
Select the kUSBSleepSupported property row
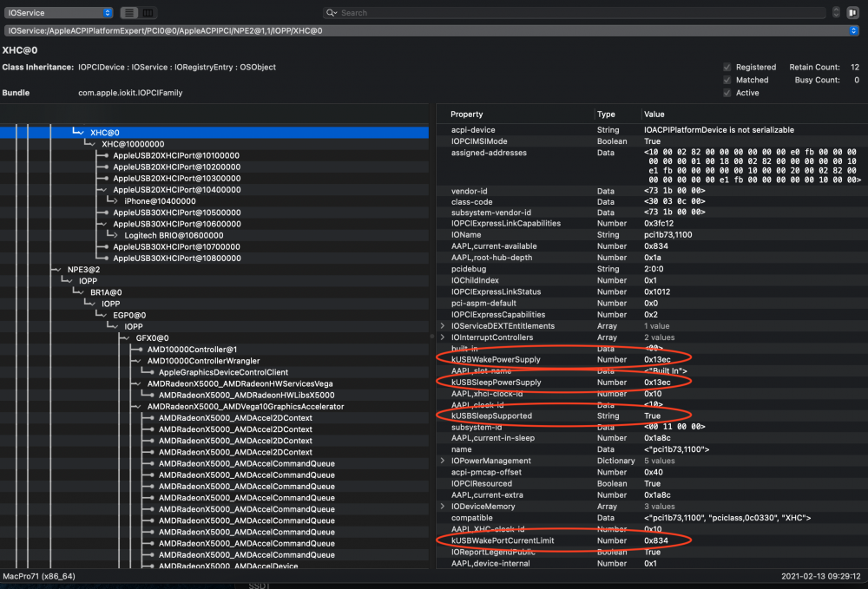pyautogui.click(x=652, y=416)
